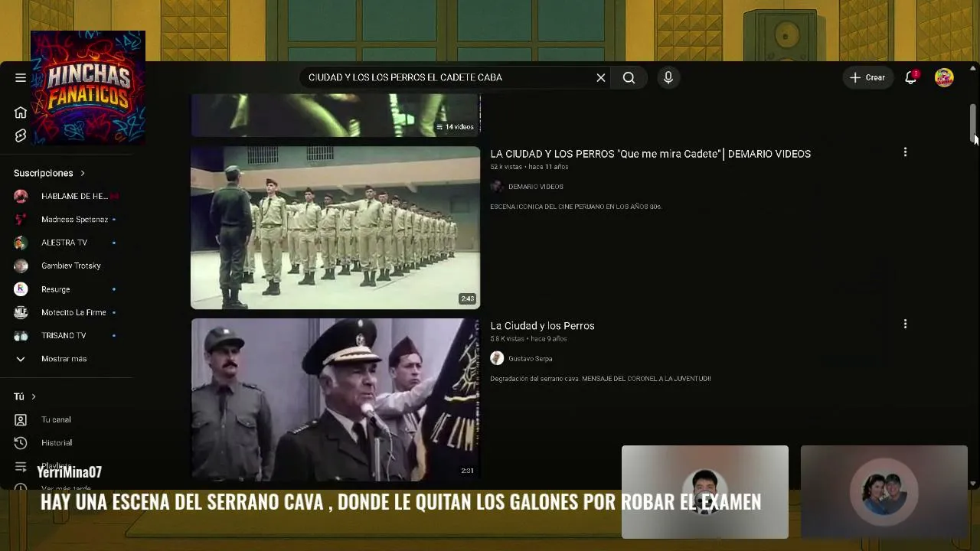Expand the Suscripciones section header
Screen dimensions: 980x551
pyautogui.click(x=49, y=173)
